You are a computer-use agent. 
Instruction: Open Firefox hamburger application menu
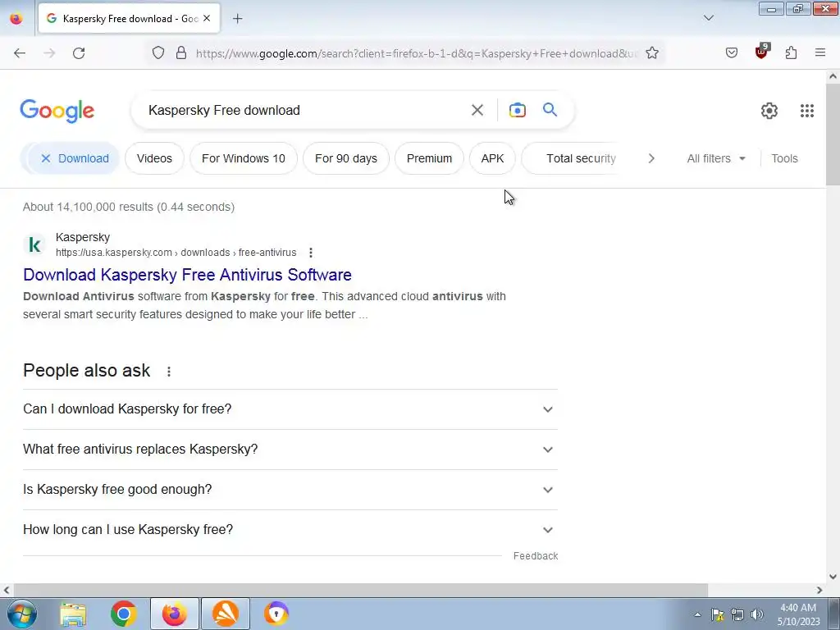pos(820,52)
